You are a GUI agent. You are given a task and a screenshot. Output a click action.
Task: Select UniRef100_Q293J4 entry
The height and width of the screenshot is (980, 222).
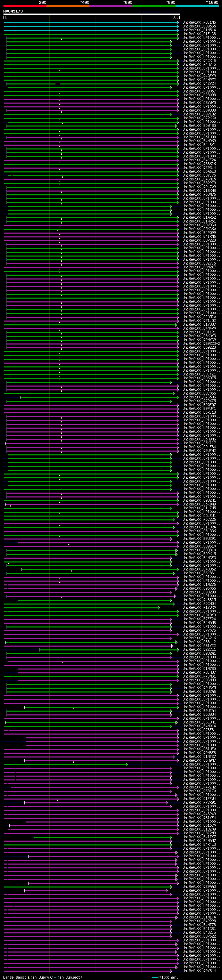(199, 168)
